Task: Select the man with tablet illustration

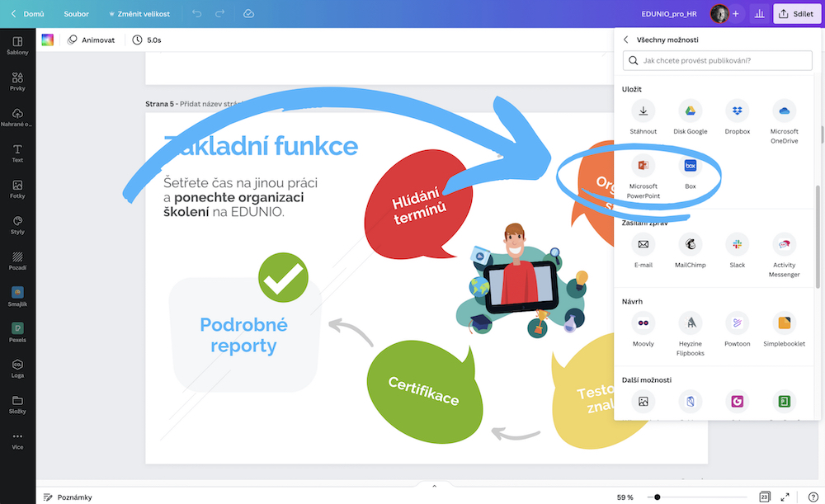Action: 521,280
